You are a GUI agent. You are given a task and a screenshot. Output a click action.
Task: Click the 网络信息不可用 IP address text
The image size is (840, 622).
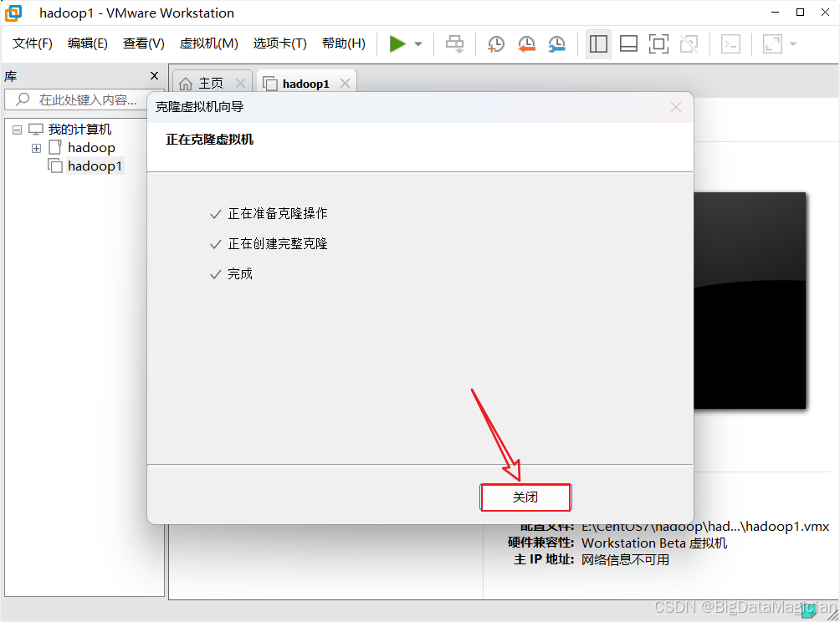tap(625, 560)
